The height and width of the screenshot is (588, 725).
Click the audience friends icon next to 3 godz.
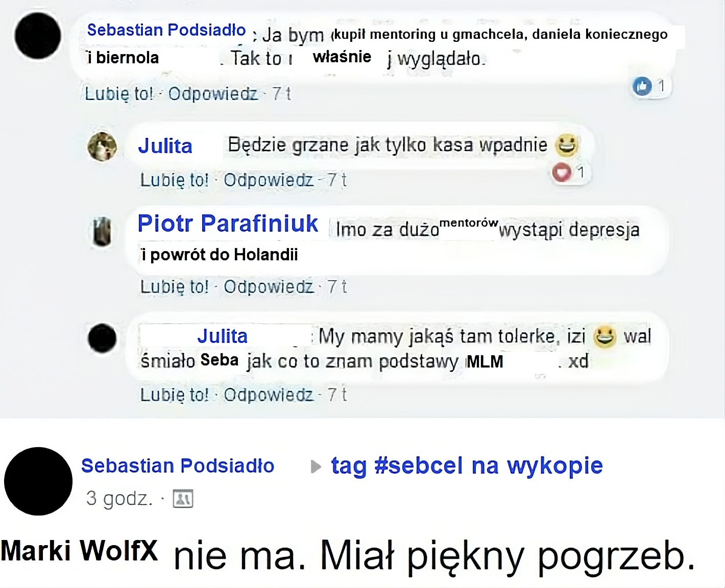coord(183,499)
